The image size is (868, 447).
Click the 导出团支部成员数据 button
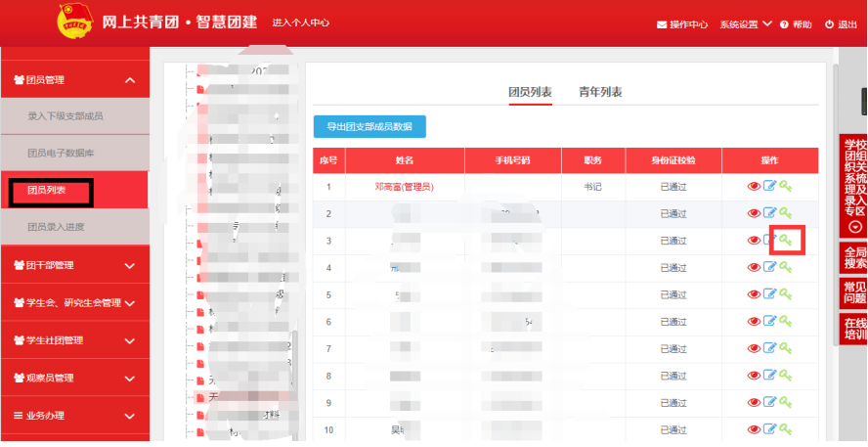pos(369,126)
